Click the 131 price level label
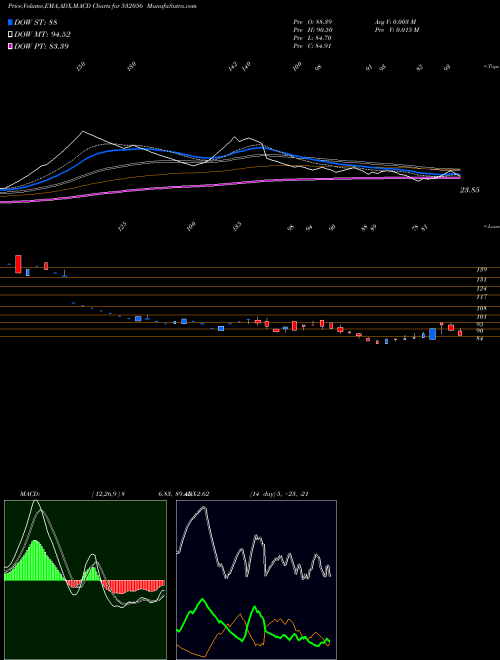The width and height of the screenshot is (500, 660). click(x=481, y=279)
